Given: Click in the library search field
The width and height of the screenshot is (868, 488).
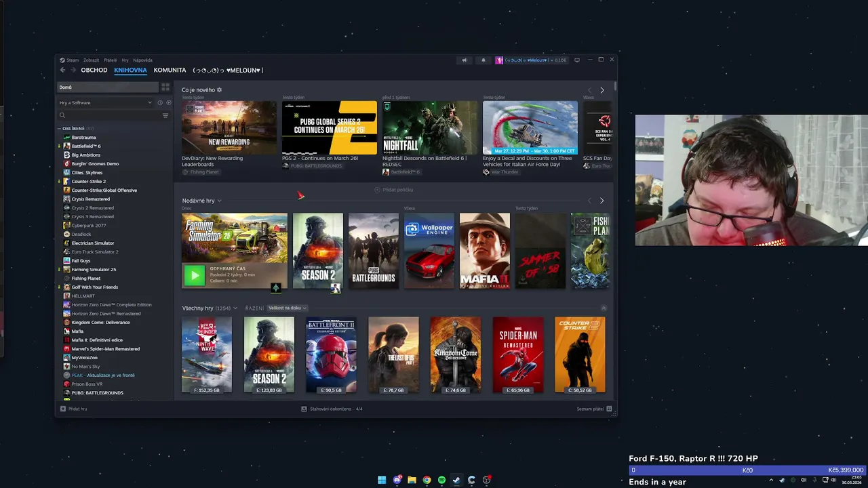Looking at the screenshot, I should [113, 115].
